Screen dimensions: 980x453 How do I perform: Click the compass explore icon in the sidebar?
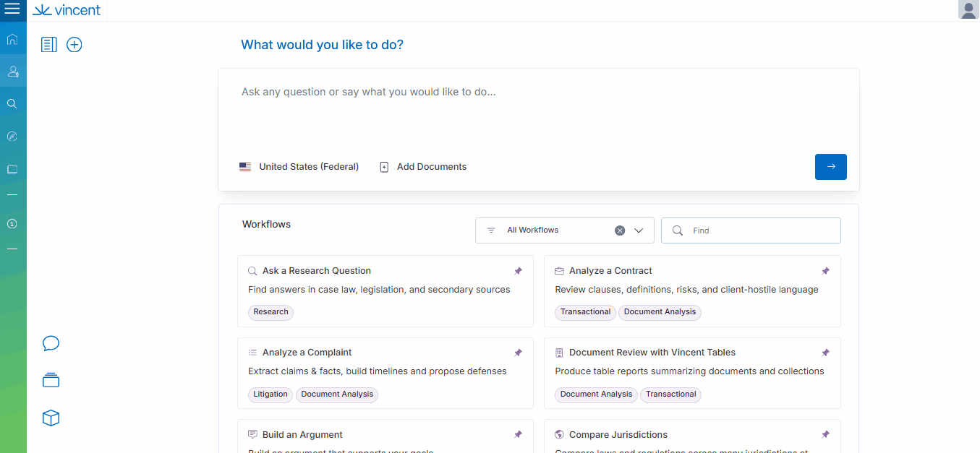point(12,137)
